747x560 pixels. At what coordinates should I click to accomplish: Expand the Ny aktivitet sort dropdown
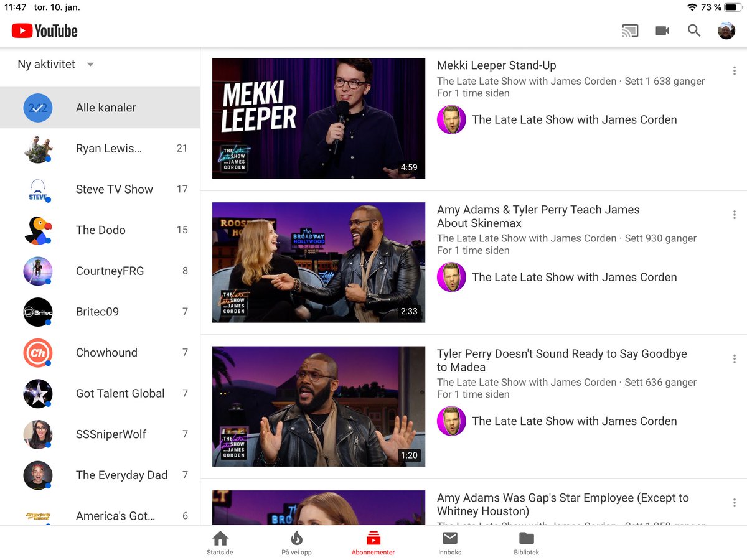(x=56, y=64)
